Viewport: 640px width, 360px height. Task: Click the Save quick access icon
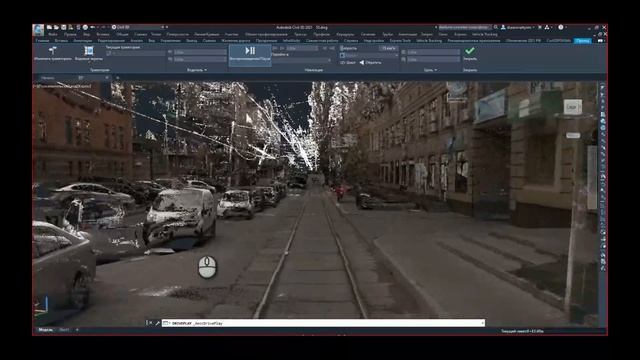coord(63,27)
